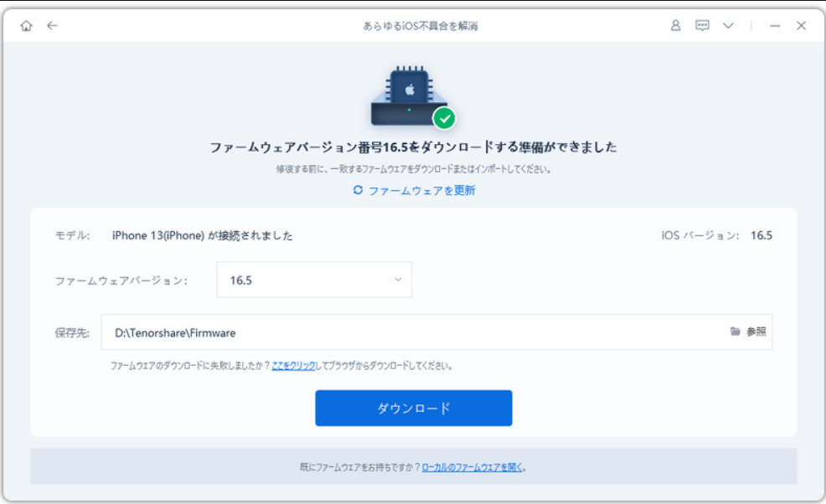Click the モデル: label
Image resolution: width=826 pixels, height=504 pixels.
pyautogui.click(x=72, y=235)
